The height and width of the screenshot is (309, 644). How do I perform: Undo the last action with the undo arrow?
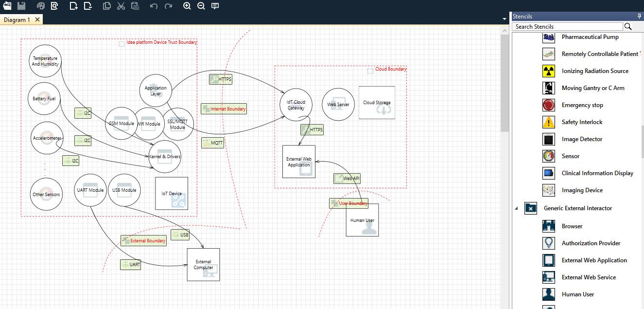click(x=154, y=6)
